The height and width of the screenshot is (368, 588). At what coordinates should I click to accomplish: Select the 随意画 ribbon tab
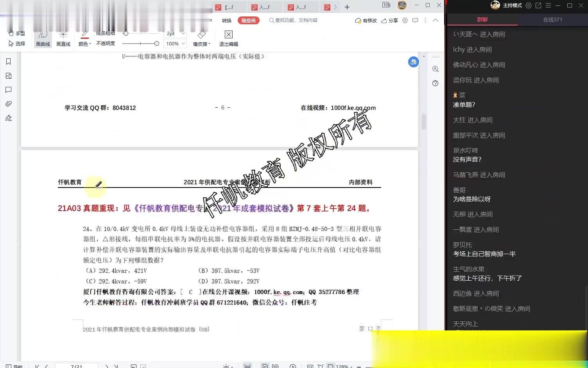tap(249, 20)
